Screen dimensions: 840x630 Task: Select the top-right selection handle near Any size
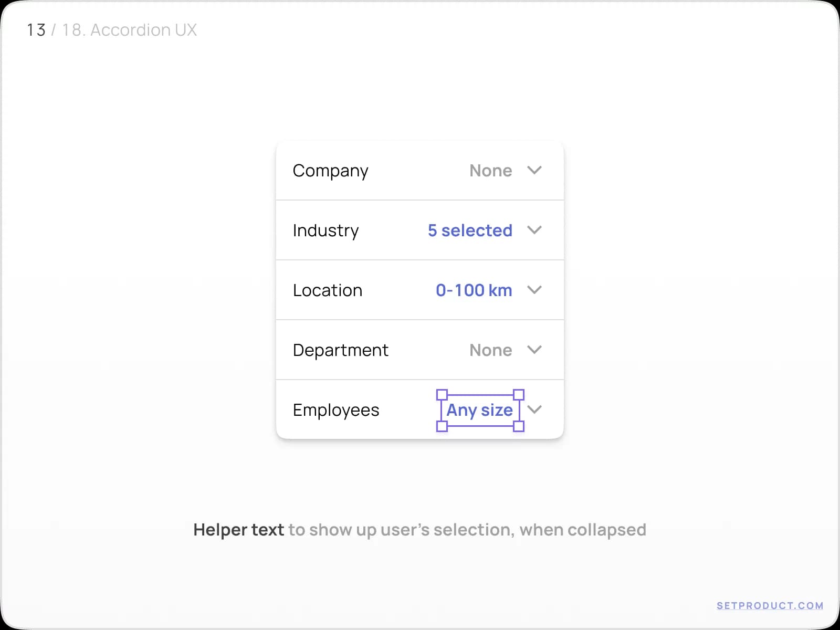tap(519, 394)
